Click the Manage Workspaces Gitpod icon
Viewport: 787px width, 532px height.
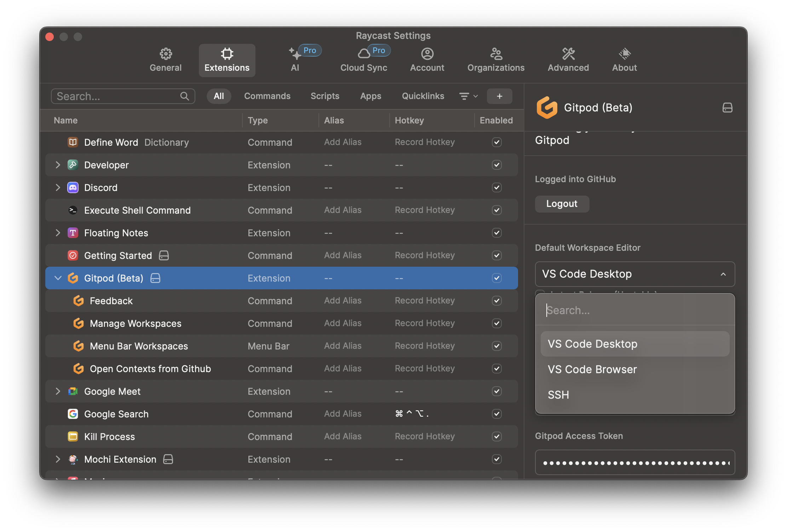79,323
